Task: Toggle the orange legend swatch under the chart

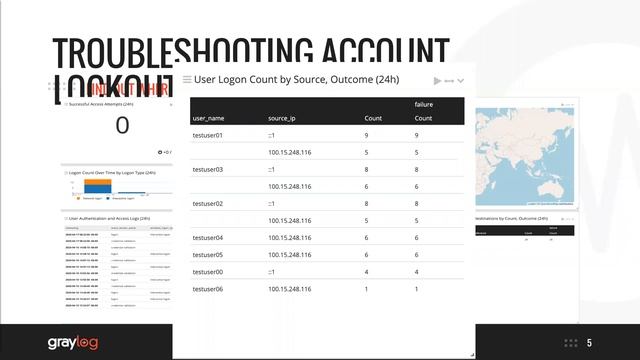Action: [78, 198]
